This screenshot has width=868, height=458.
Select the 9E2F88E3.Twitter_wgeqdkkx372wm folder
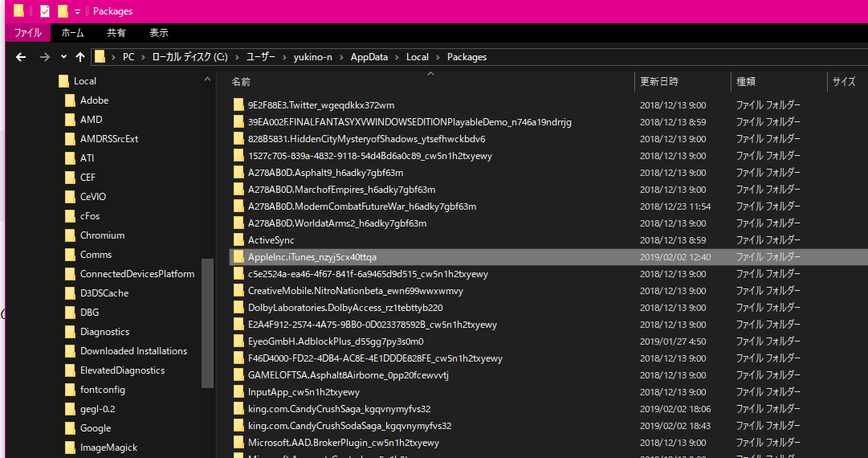[321, 105]
